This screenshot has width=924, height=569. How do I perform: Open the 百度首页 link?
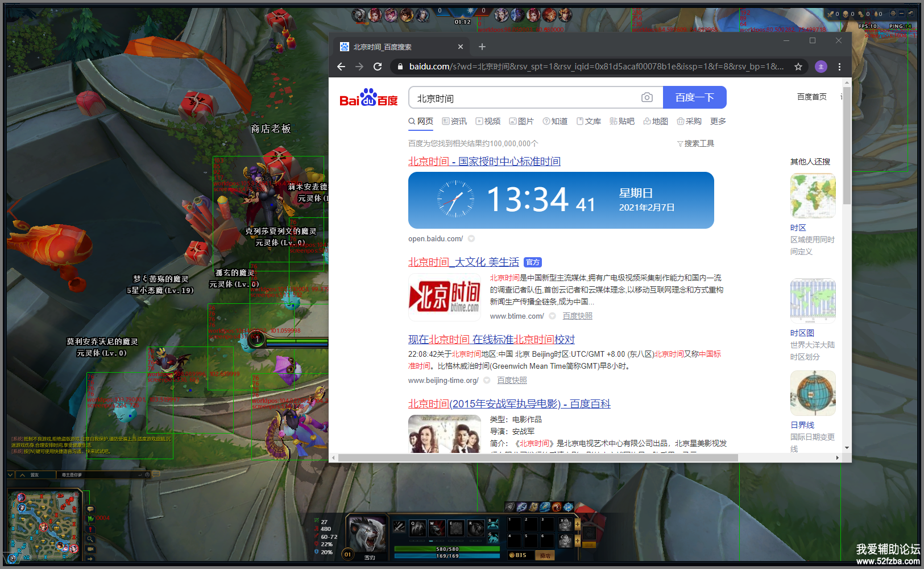click(812, 97)
